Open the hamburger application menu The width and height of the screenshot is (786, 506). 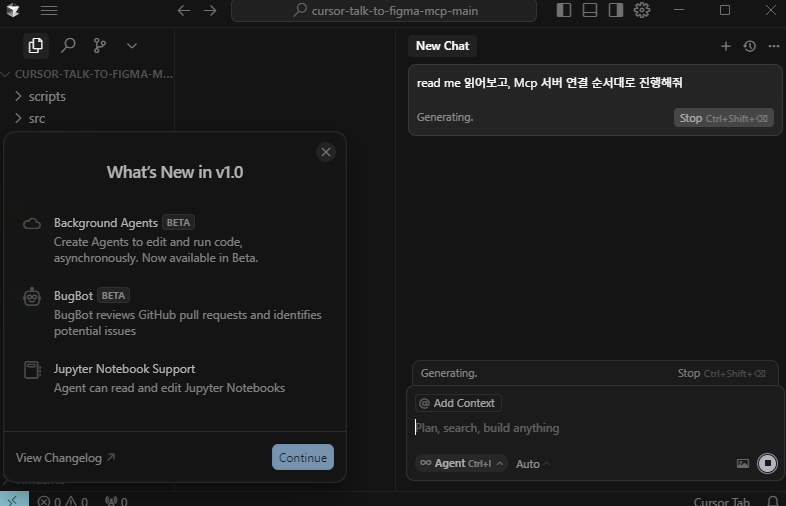click(x=49, y=11)
